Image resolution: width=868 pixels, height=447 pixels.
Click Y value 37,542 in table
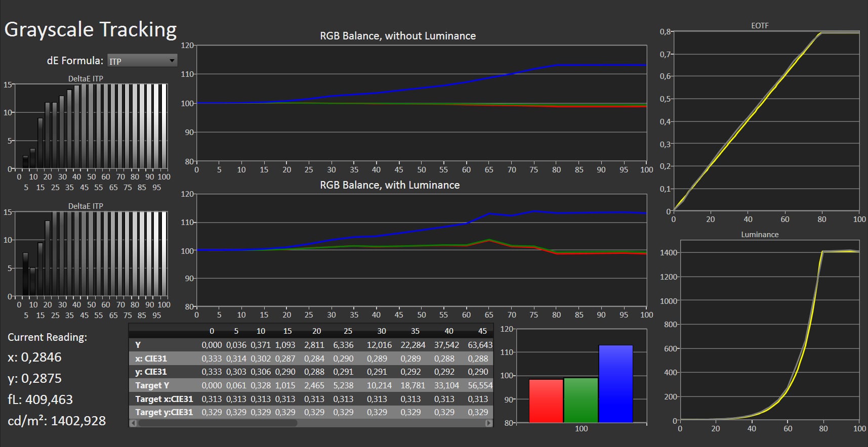click(x=446, y=345)
